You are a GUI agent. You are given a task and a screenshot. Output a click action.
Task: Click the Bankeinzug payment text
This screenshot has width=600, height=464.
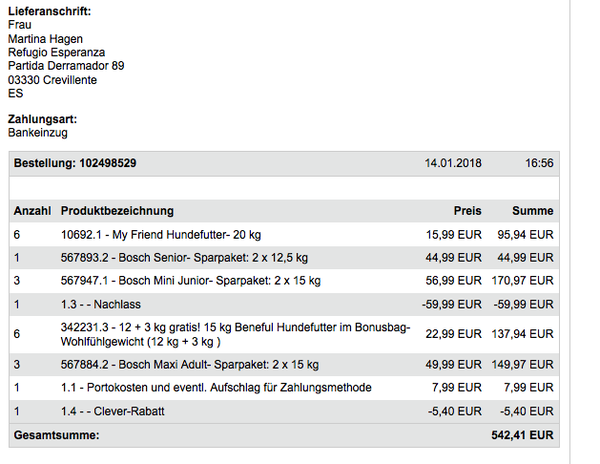38,132
